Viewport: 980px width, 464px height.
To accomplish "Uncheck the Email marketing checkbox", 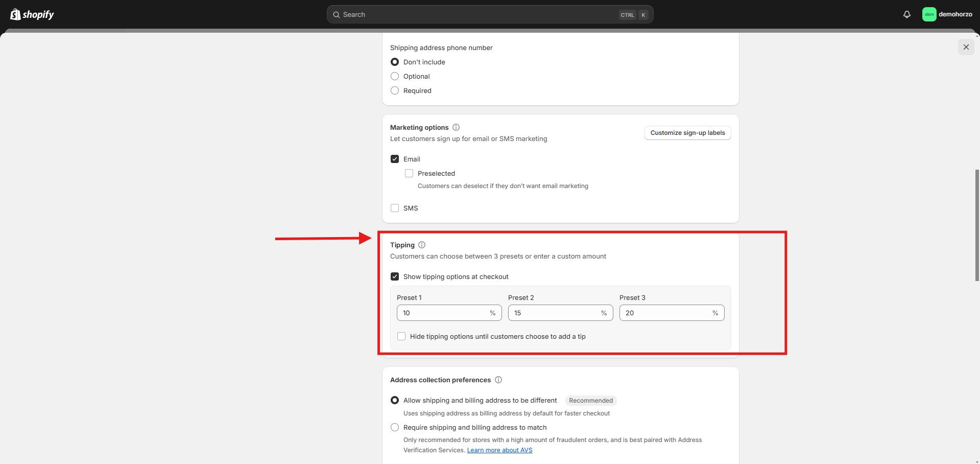I will coord(395,159).
